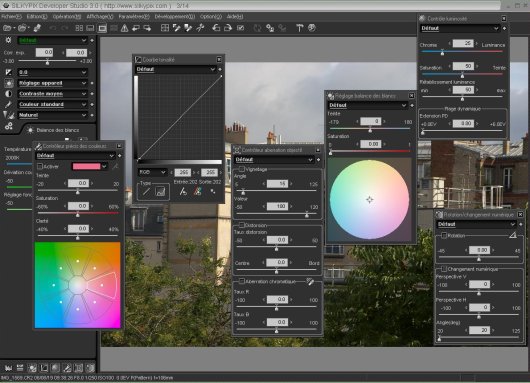Click the Perspective V value field
The width and height of the screenshot is (530, 383).
tap(479, 284)
